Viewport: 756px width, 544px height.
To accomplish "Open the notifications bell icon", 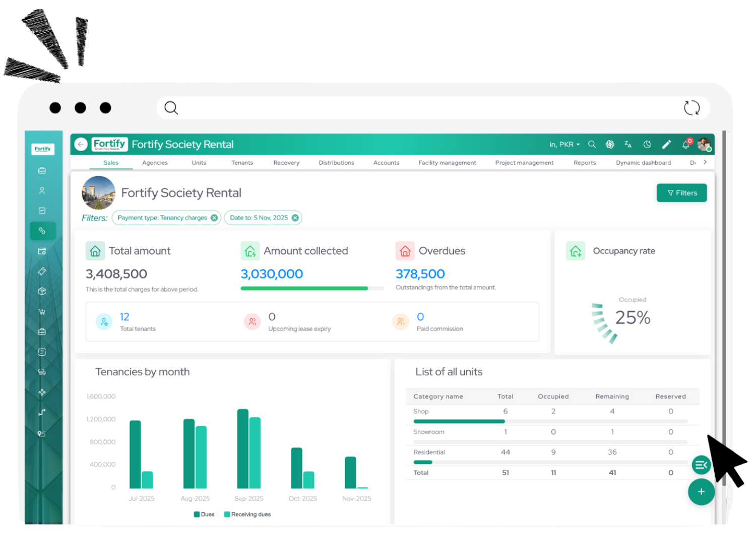I will [x=685, y=145].
